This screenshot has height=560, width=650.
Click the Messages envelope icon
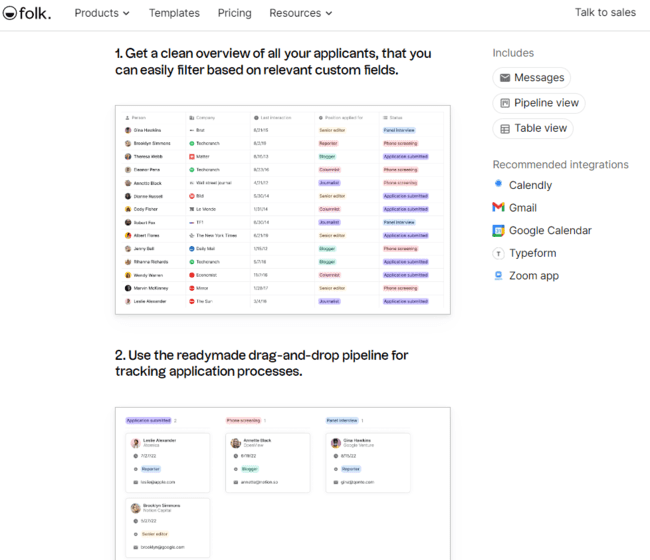point(504,78)
